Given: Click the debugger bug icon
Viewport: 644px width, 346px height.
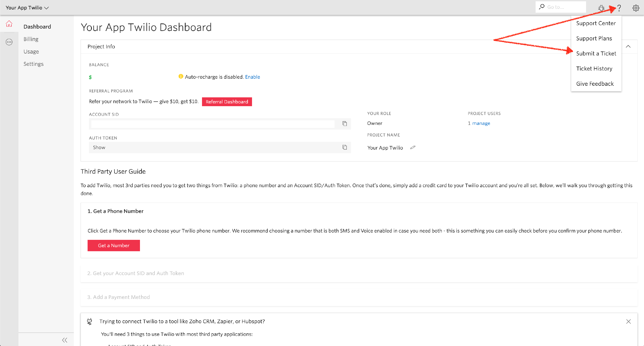Looking at the screenshot, I should pos(601,8).
